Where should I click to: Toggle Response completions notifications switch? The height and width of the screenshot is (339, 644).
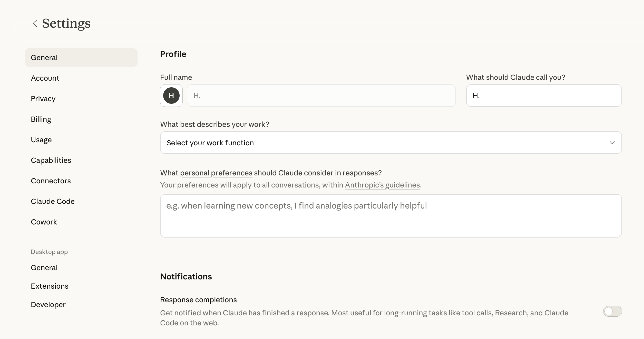(x=612, y=311)
